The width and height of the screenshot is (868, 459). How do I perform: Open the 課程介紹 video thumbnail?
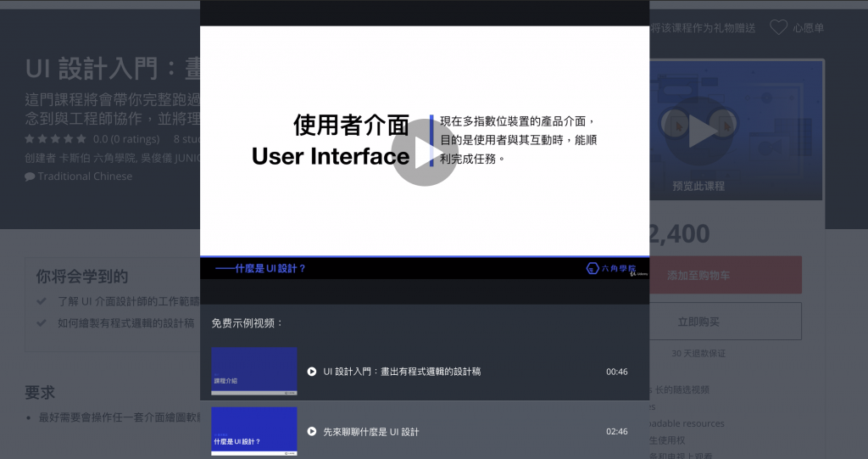click(254, 371)
